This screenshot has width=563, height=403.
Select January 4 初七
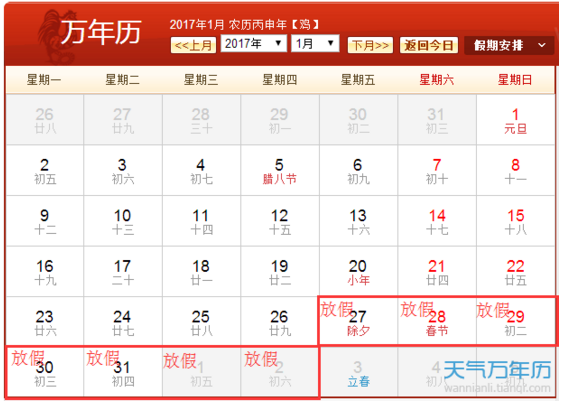(201, 171)
